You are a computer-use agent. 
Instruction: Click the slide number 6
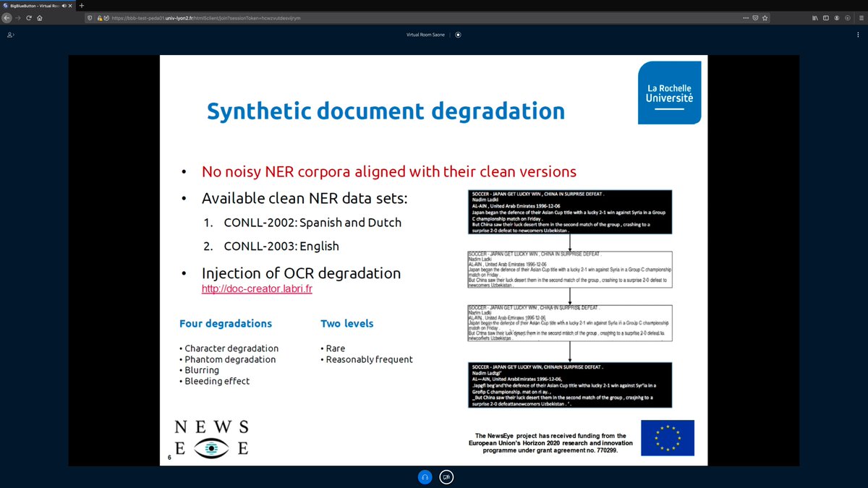pyautogui.click(x=169, y=458)
